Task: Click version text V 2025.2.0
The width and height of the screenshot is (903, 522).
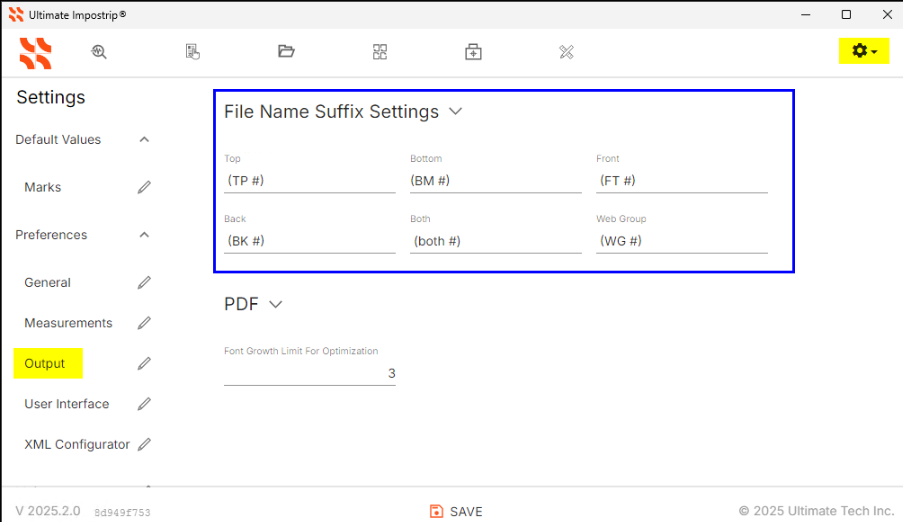Action: (x=48, y=511)
